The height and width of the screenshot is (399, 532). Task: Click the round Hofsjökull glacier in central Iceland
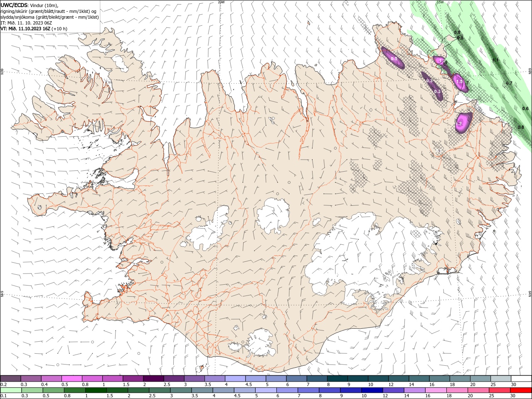273,215
